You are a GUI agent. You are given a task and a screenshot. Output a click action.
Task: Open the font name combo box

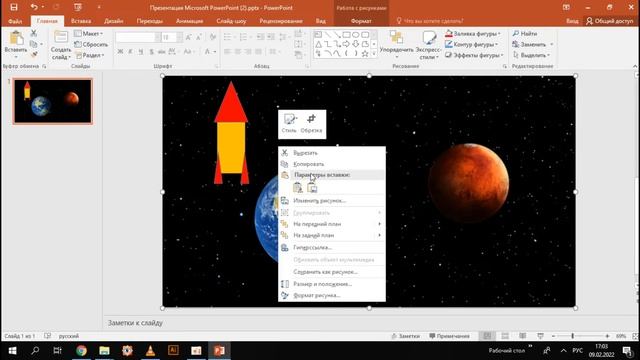pos(138,38)
